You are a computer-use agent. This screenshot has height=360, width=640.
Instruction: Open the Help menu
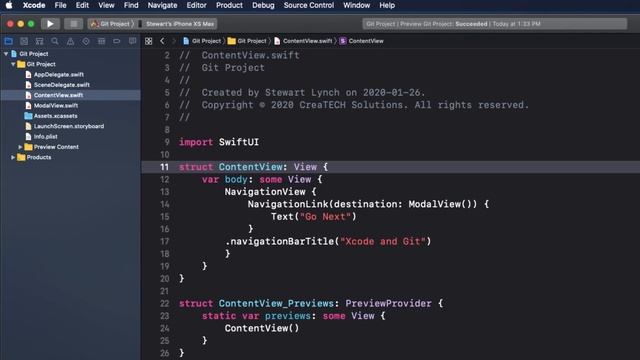387,5
